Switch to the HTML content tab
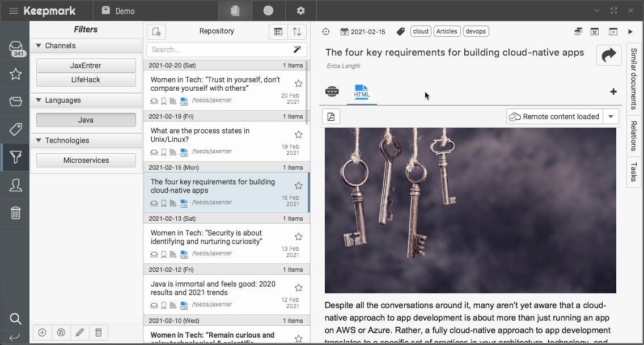This screenshot has width=644, height=345. 361,92
